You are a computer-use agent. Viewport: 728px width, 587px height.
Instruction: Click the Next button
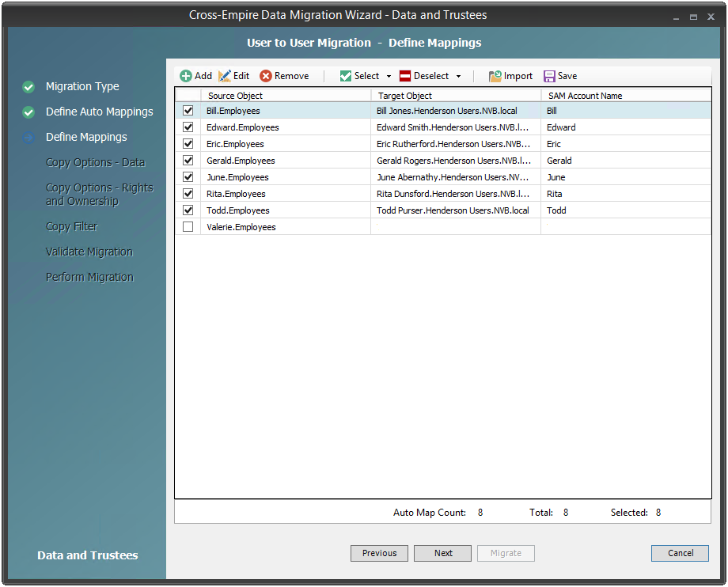[x=443, y=553]
